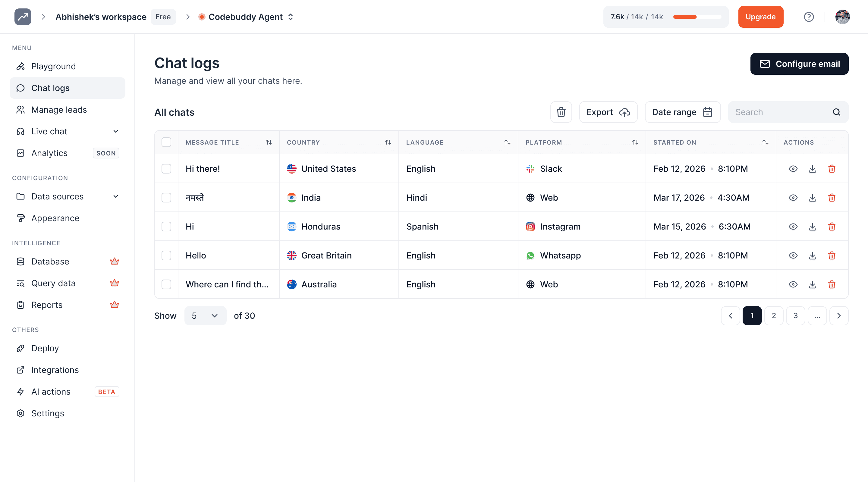Click the orange Upgrade button
The height and width of the screenshot is (482, 868).
[x=760, y=17]
